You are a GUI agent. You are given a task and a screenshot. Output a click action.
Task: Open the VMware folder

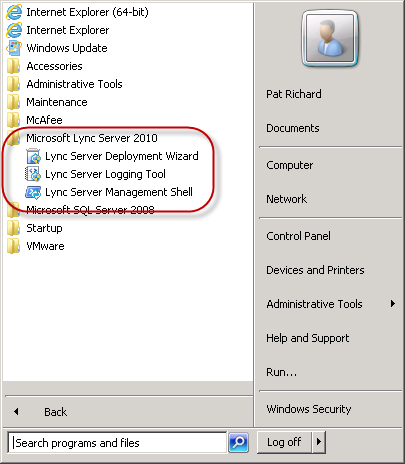(35, 246)
